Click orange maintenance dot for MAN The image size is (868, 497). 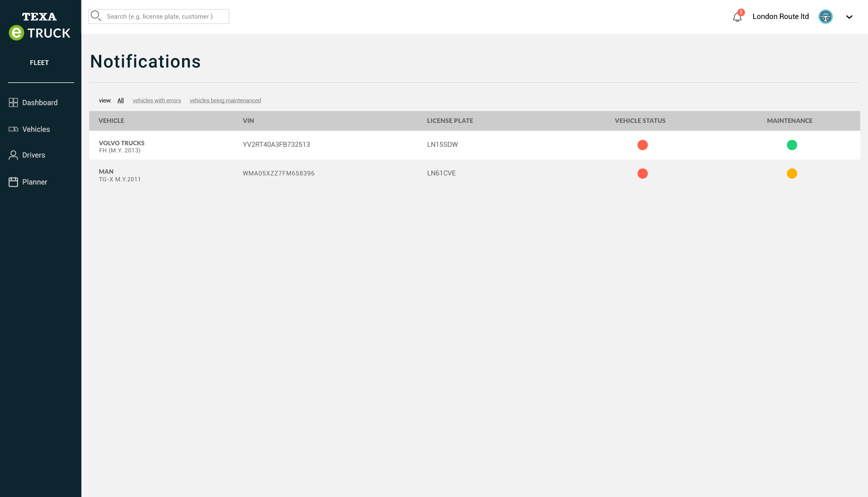[x=792, y=174]
